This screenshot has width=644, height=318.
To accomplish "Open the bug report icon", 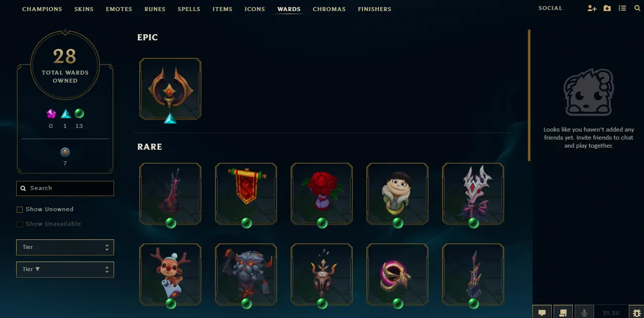I will coord(636,312).
